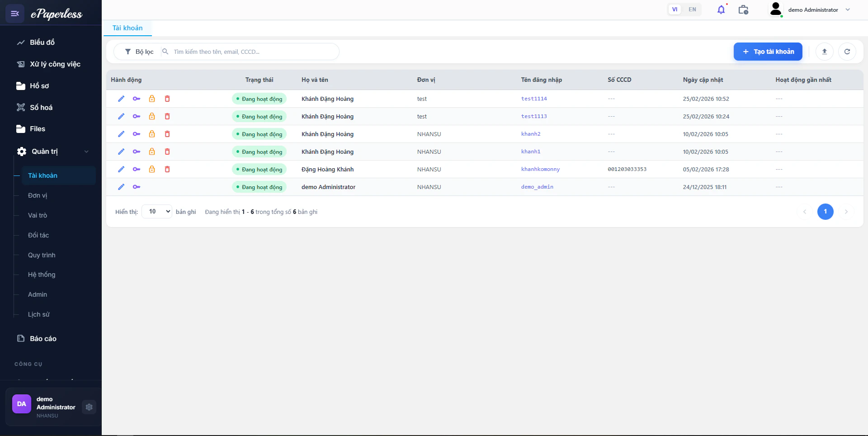The image size is (868, 436).
Task: Collapse the sidebar with the menu icon
Action: (x=15, y=14)
